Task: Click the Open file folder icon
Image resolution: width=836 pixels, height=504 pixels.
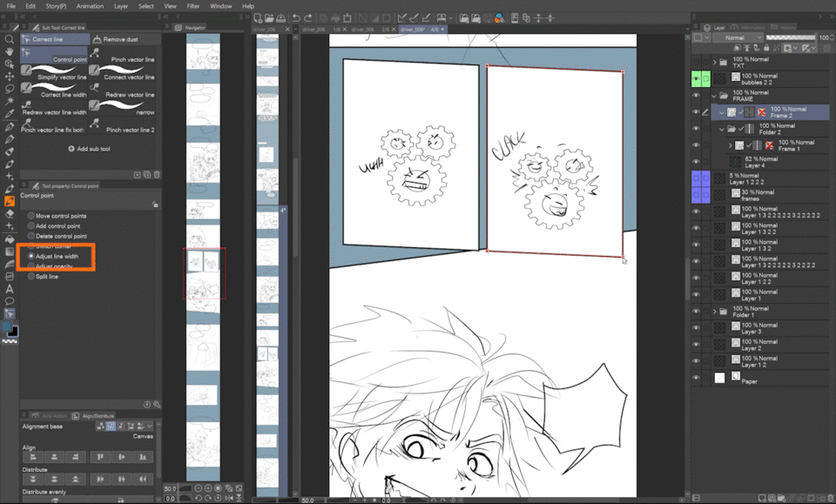Action: pos(269,18)
